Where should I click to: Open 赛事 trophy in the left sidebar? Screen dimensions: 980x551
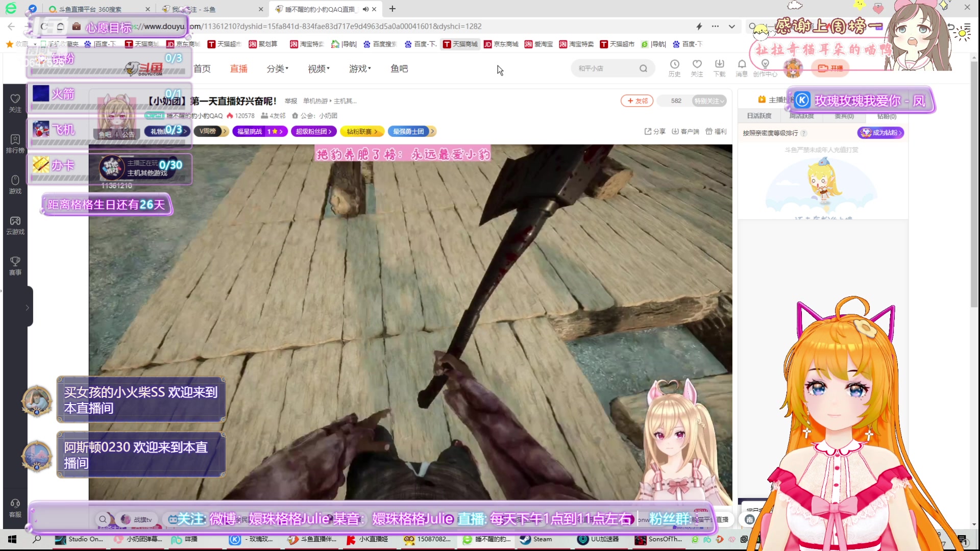click(x=15, y=266)
